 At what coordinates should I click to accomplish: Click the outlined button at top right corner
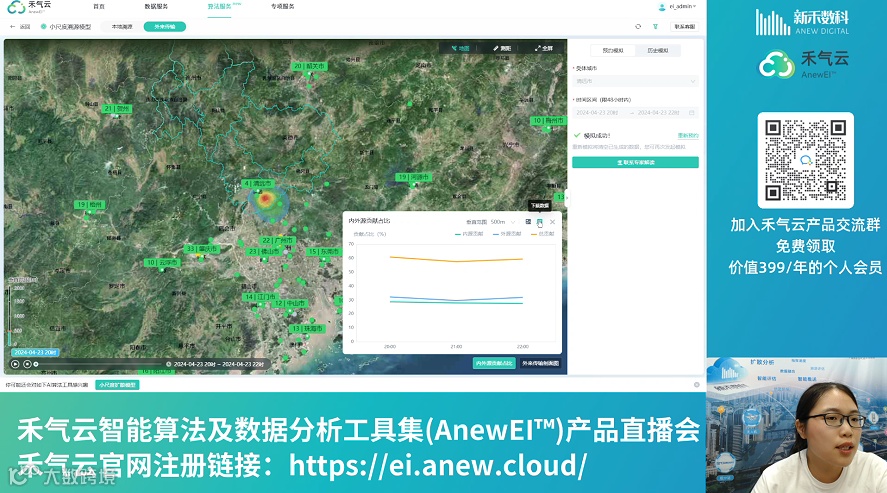point(684,27)
